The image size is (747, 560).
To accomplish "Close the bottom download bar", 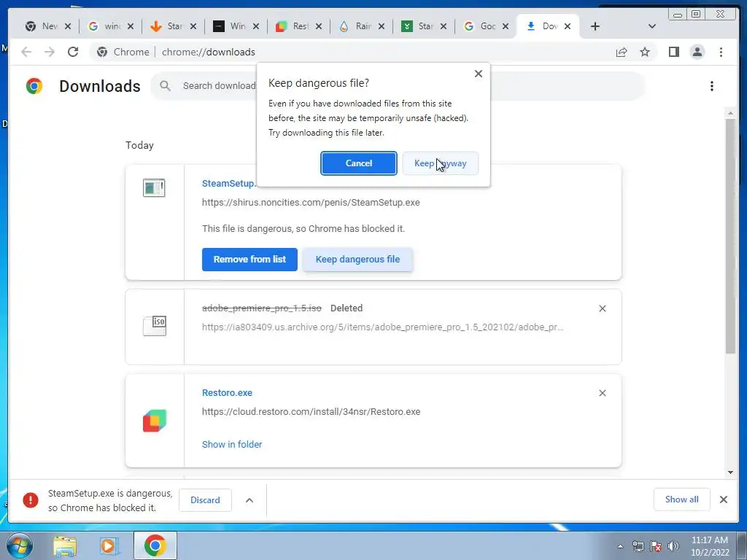I will click(x=723, y=499).
